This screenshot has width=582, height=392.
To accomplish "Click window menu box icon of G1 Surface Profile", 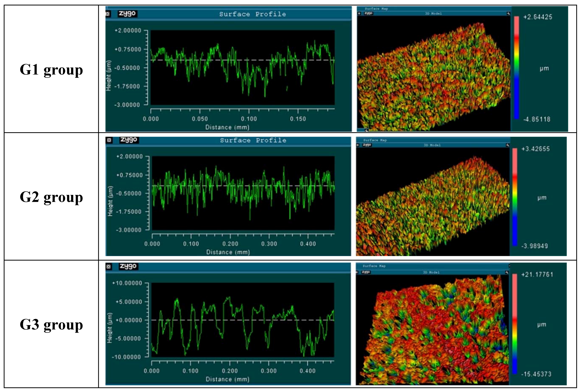I will [108, 14].
